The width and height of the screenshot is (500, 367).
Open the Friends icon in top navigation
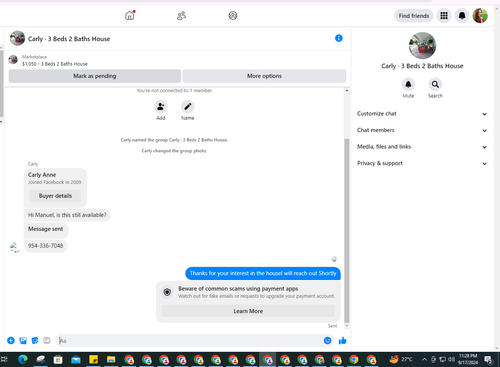tap(181, 15)
